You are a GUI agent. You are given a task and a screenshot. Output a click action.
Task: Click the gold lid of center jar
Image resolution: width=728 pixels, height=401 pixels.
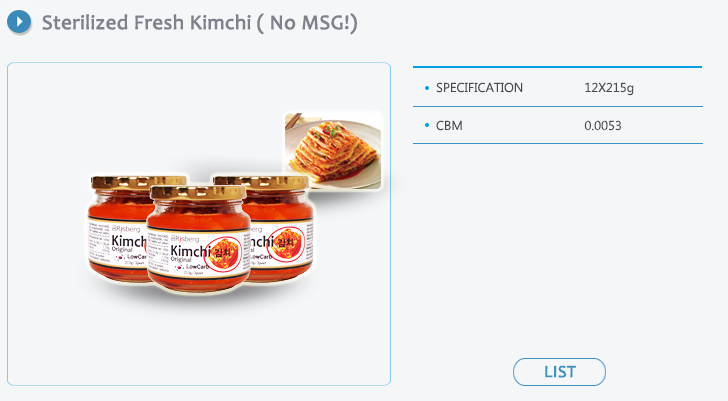pyautogui.click(x=198, y=192)
